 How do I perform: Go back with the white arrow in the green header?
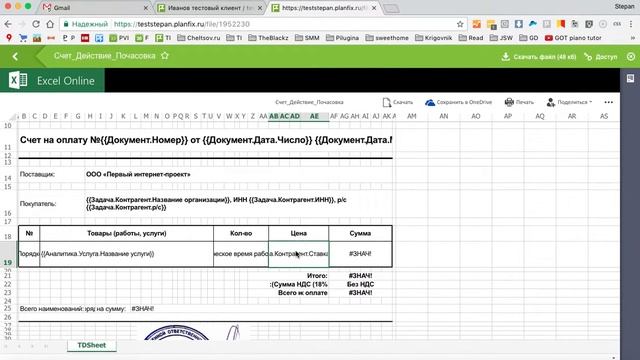[16, 56]
